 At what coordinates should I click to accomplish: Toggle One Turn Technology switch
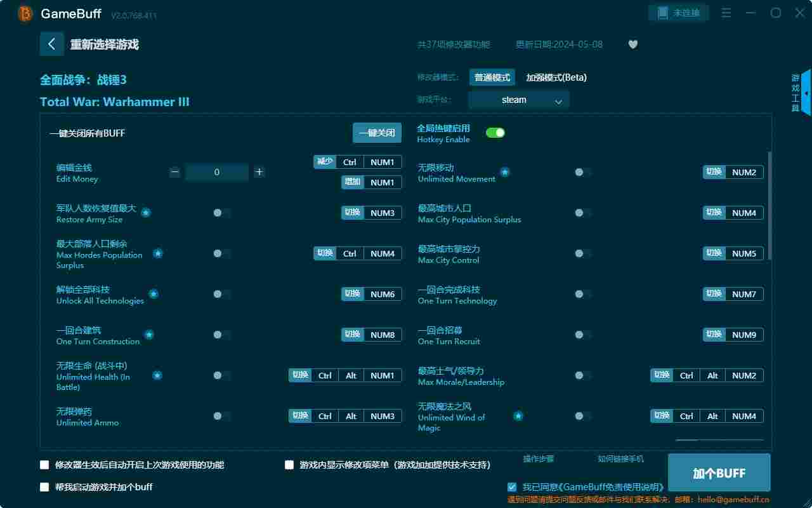tap(583, 294)
